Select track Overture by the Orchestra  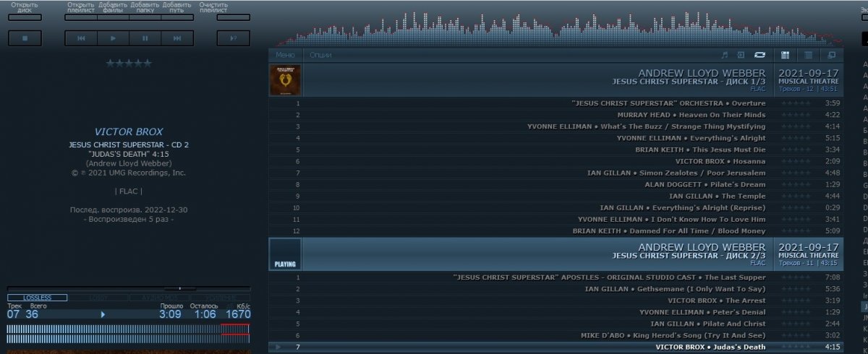[x=556, y=103]
